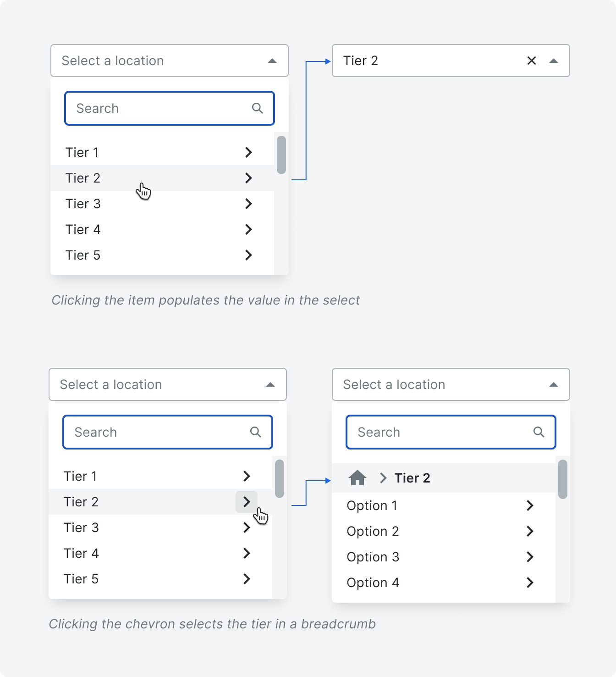Collapse the bottom-right Select a location dropdown
This screenshot has width=616, height=677.
[x=554, y=384]
